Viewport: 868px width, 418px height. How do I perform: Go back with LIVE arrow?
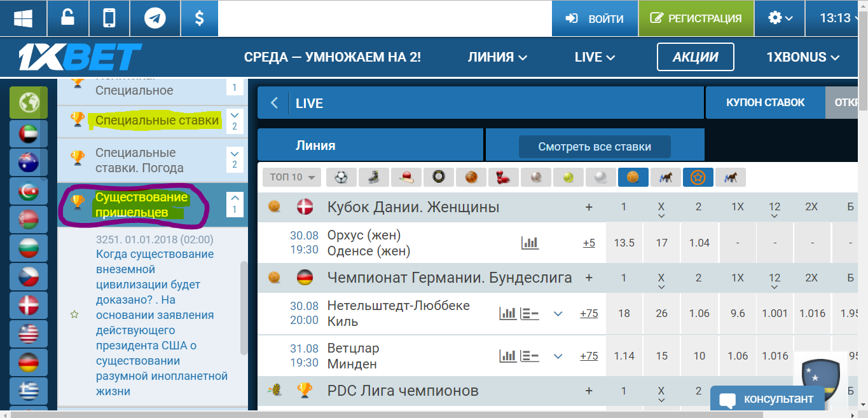[x=274, y=103]
